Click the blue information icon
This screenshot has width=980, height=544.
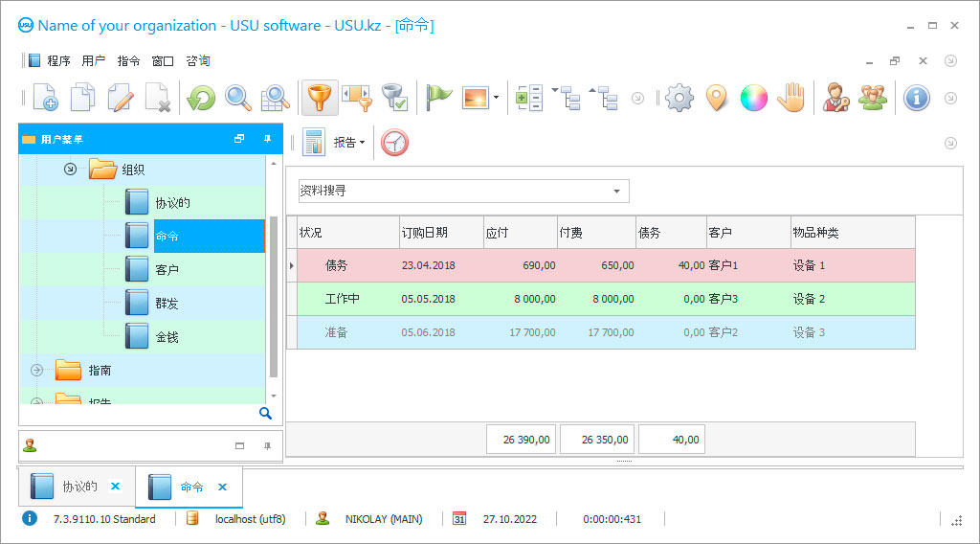coord(917,98)
